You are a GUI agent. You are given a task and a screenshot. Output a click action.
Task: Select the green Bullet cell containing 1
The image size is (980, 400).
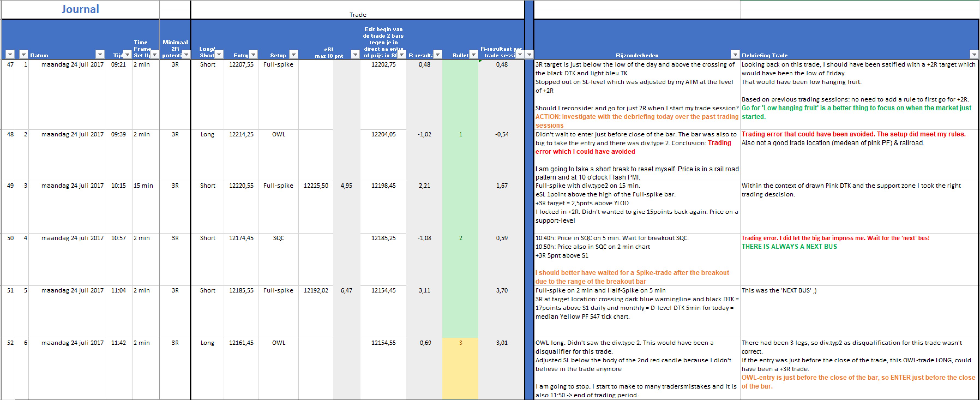coord(460,155)
